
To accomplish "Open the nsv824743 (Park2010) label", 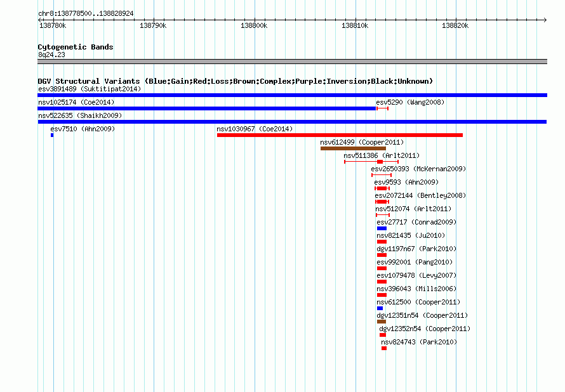I will (419, 342).
